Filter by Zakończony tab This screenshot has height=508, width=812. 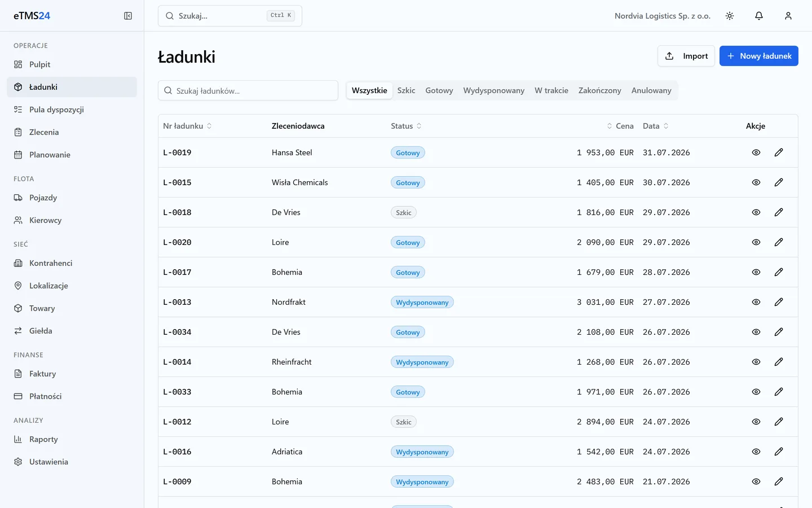(x=600, y=90)
